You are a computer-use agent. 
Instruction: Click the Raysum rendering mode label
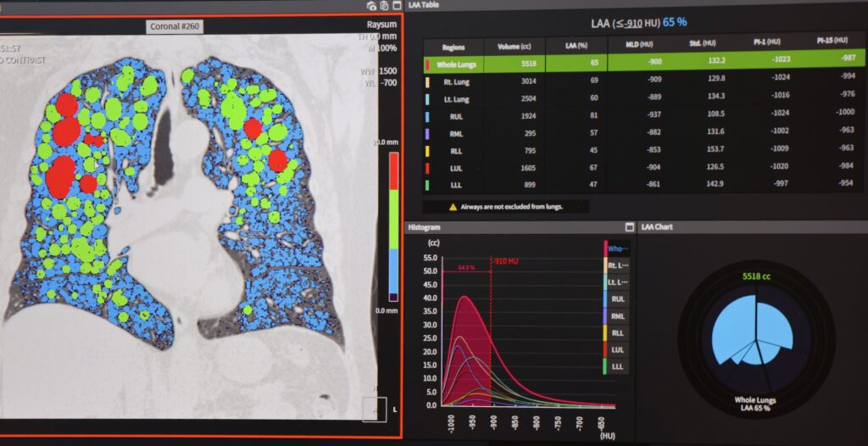(381, 25)
